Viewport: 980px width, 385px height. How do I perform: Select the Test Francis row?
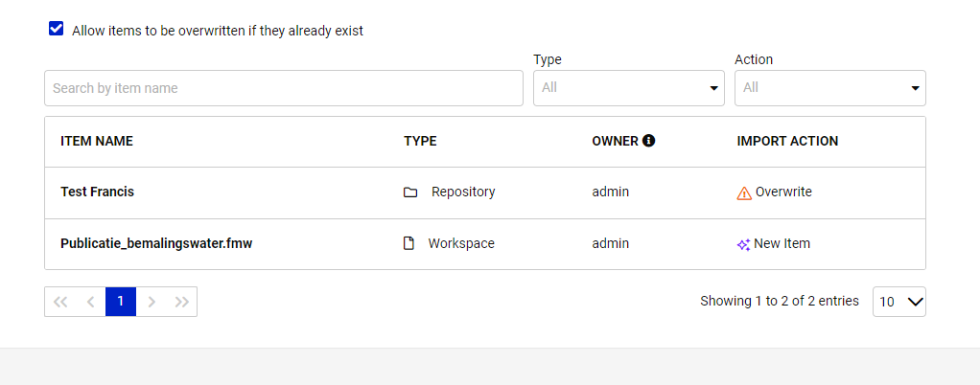(x=485, y=192)
